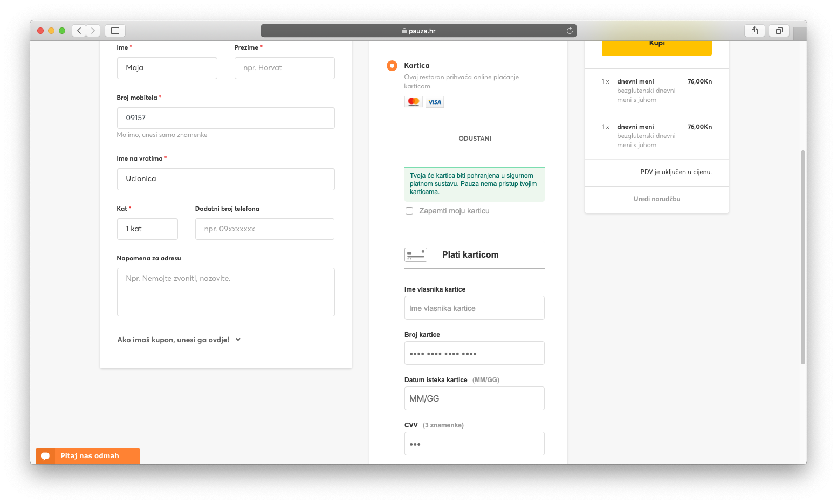The height and width of the screenshot is (504, 837).
Task: Click the 'Broj kartice' card number field
Action: (474, 354)
